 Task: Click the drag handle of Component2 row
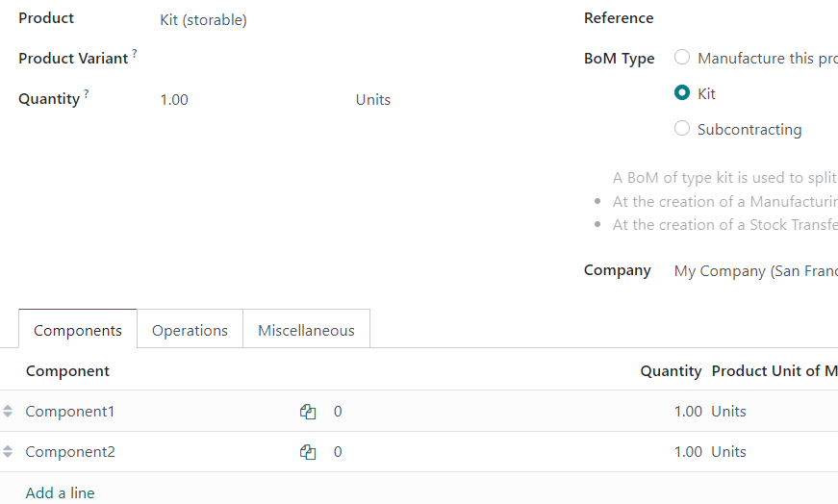click(x=8, y=452)
